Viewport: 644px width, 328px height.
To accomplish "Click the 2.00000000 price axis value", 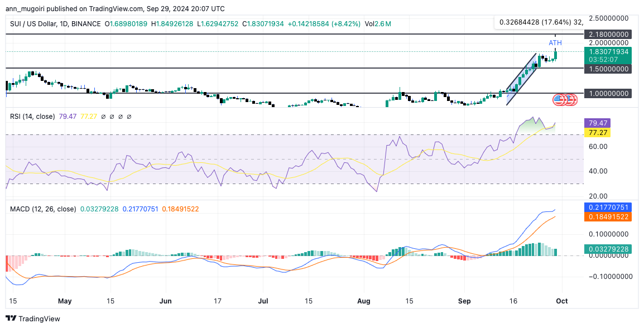I will point(608,43).
